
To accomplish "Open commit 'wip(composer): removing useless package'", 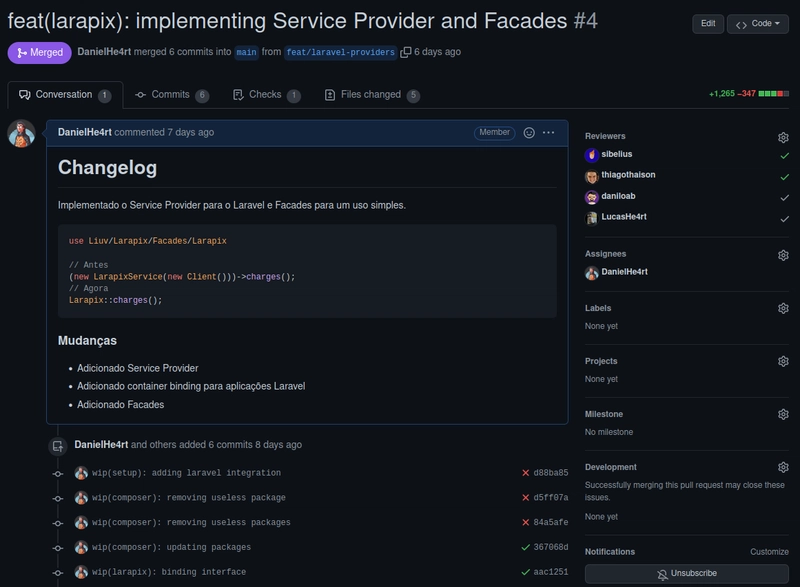I will [x=189, y=497].
